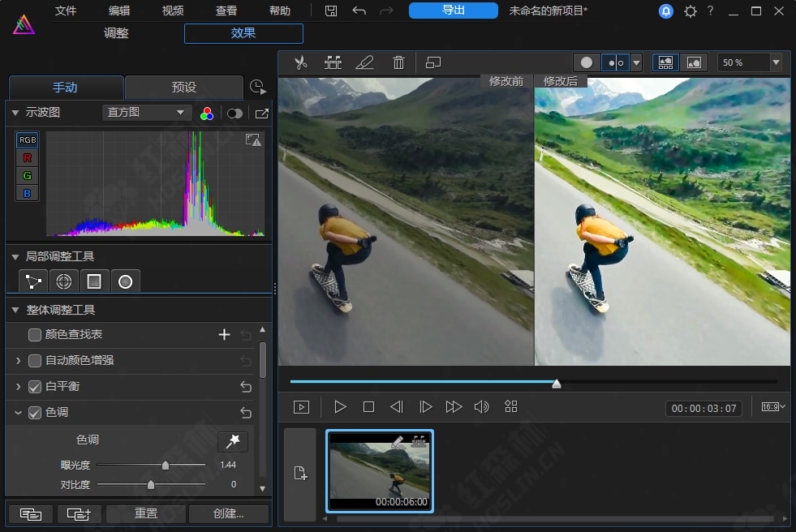Enable the 颜色查找表 checkbox

35,334
